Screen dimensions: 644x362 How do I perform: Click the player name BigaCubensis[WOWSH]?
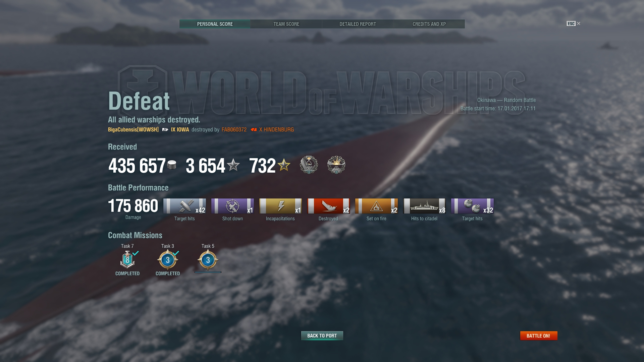pos(133,129)
